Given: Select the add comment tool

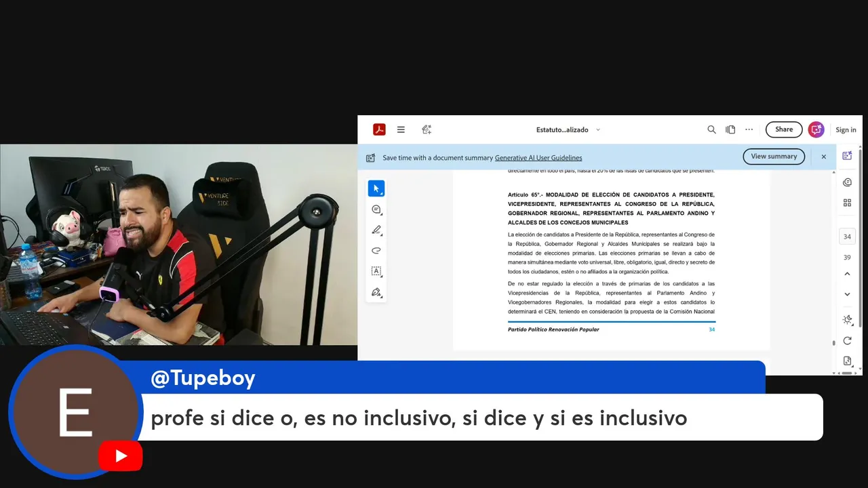Looking at the screenshot, I should click(376, 209).
